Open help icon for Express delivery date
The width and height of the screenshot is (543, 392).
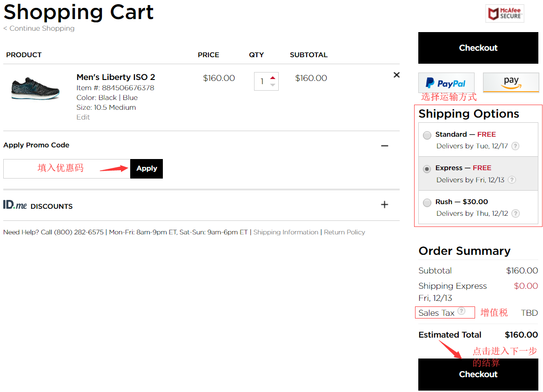pos(512,180)
